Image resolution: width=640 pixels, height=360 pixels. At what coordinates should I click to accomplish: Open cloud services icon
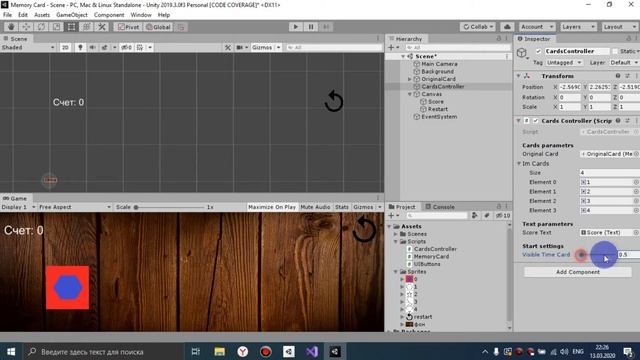(507, 27)
